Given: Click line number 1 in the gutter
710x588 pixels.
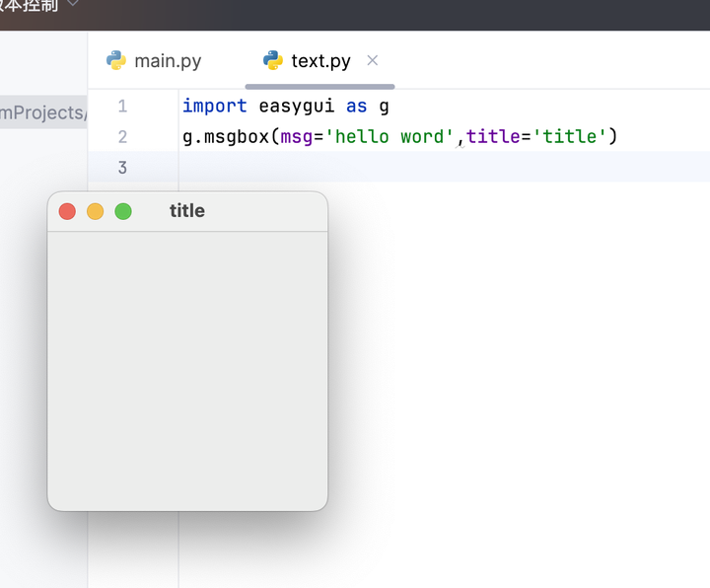Looking at the screenshot, I should click(x=122, y=106).
